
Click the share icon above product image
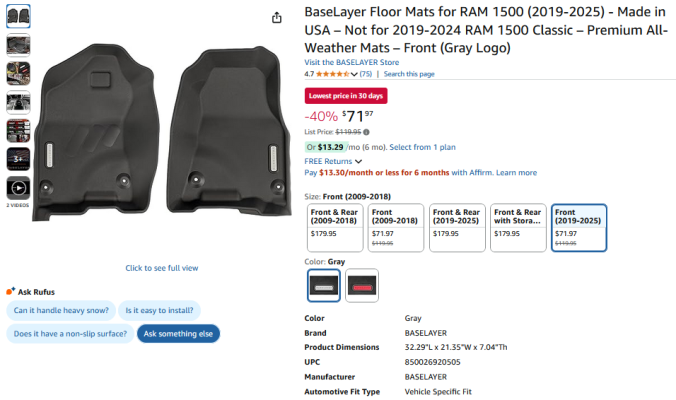coord(277,18)
